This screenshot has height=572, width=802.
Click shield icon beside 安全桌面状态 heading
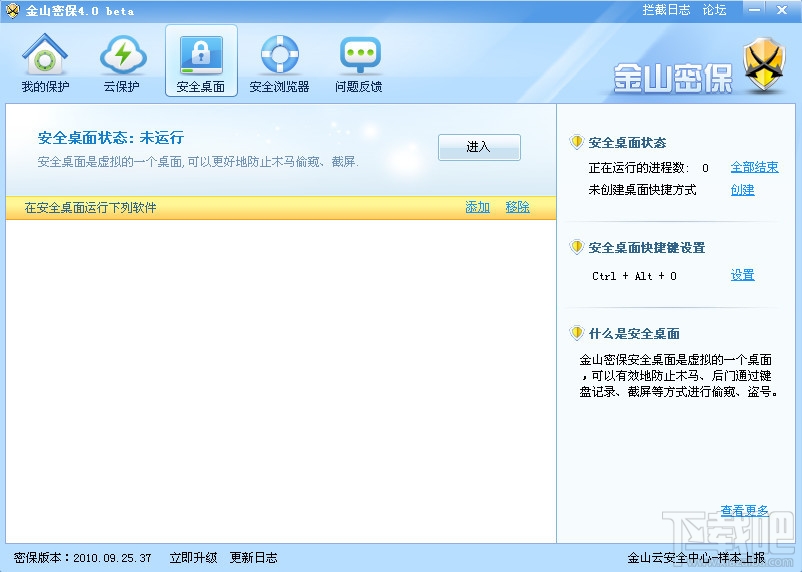click(576, 142)
